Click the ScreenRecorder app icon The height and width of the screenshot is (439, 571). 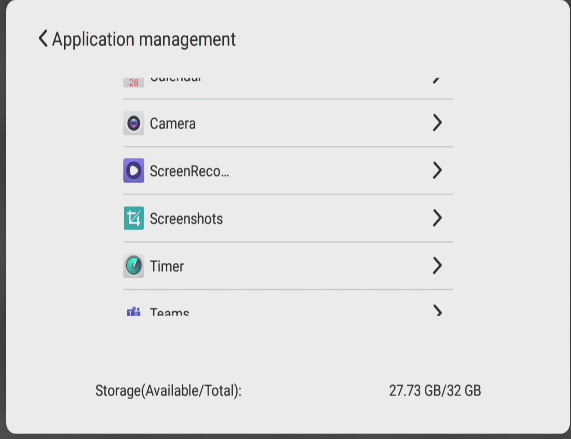[134, 170]
